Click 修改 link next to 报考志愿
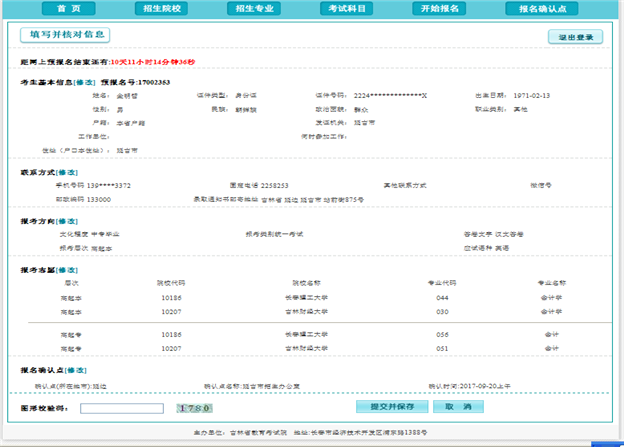Screen dimensions: 624x447 coord(67,270)
